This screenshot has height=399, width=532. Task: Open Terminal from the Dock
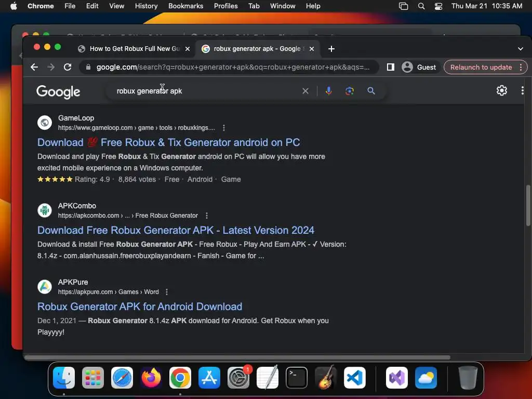click(x=297, y=378)
